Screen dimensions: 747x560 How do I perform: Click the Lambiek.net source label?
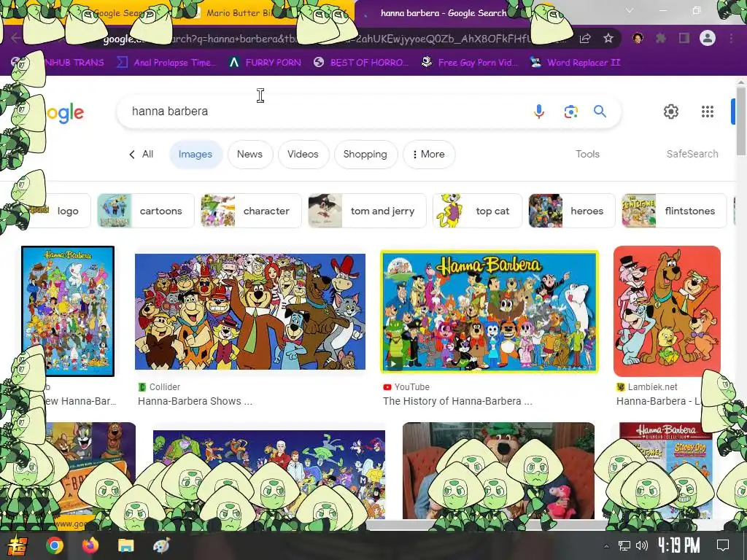click(x=653, y=387)
